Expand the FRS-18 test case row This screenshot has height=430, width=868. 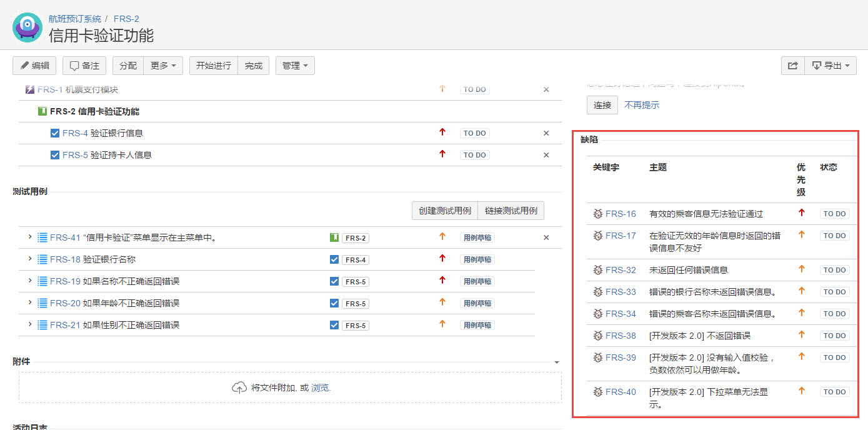point(29,259)
